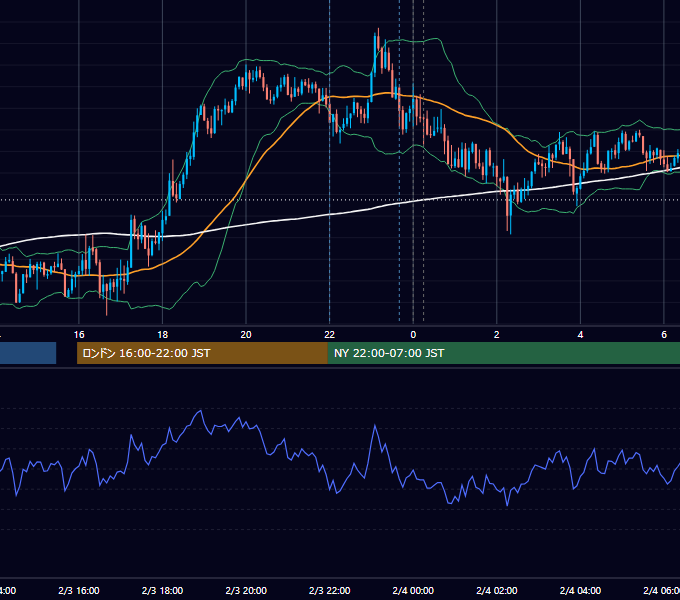Click hour label 4 on the upper chart axis
Viewport: 680px width, 600px height.
tap(580, 335)
